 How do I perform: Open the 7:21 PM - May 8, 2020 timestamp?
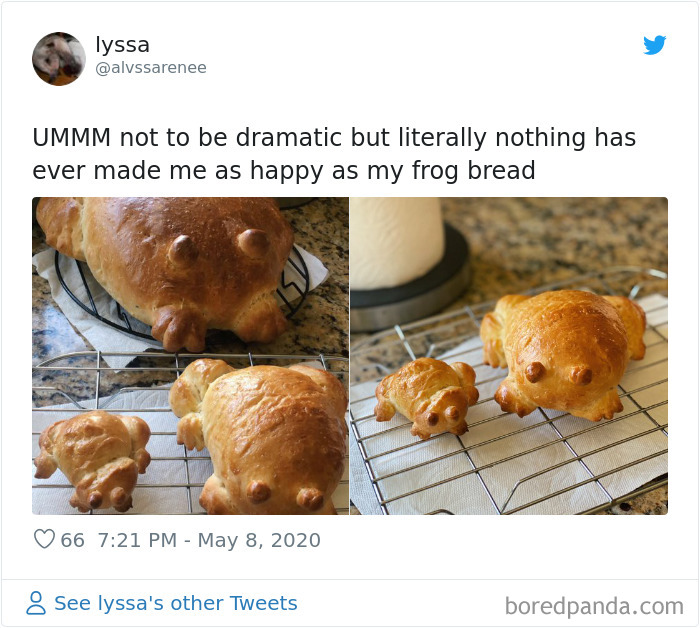[x=209, y=540]
